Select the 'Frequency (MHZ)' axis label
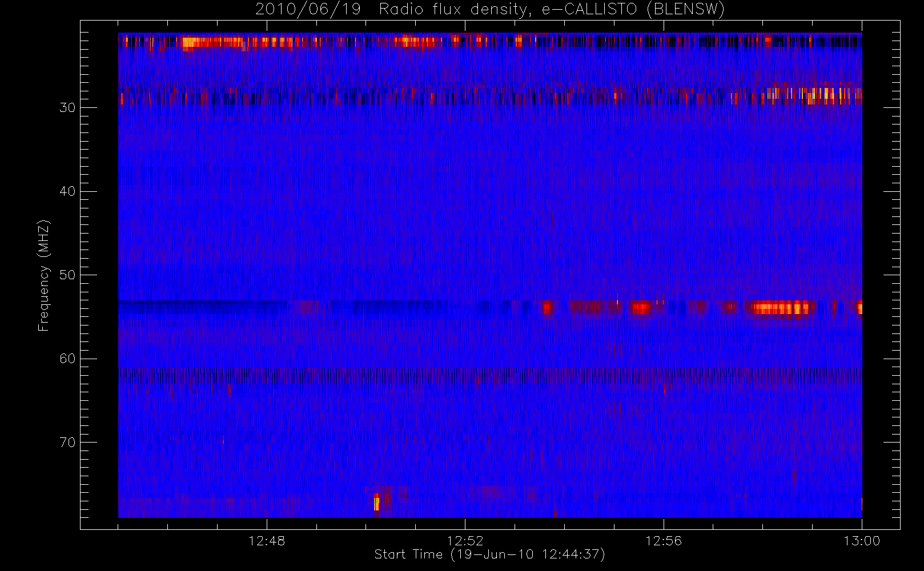Image resolution: width=924 pixels, height=571 pixels. (43, 275)
